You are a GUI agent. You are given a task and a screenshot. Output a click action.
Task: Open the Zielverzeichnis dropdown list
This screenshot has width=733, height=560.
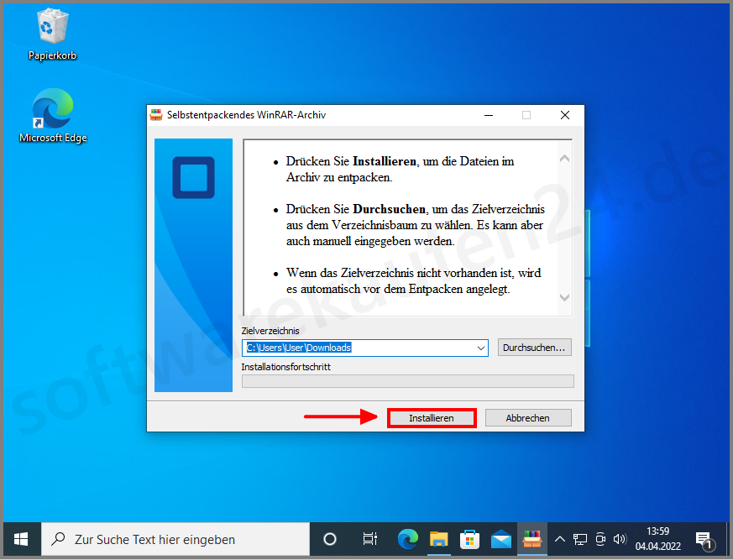[x=479, y=347]
